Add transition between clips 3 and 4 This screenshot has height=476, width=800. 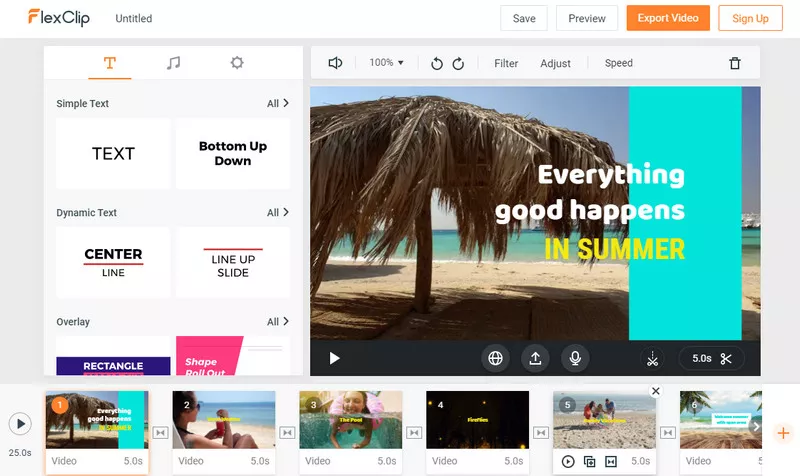click(x=414, y=433)
